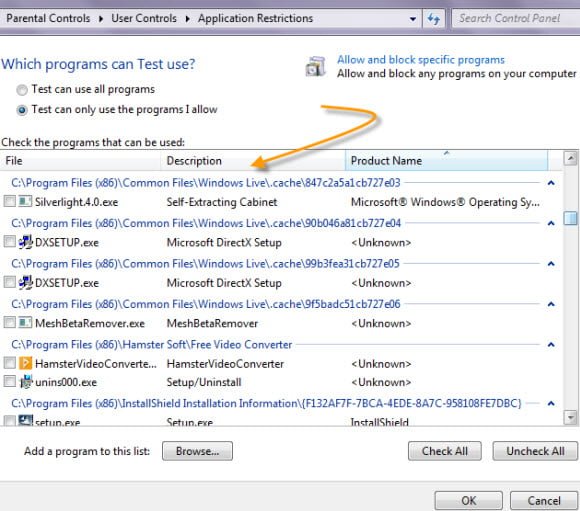
Task: Check the setup.exe checkbox
Action: coord(9,421)
